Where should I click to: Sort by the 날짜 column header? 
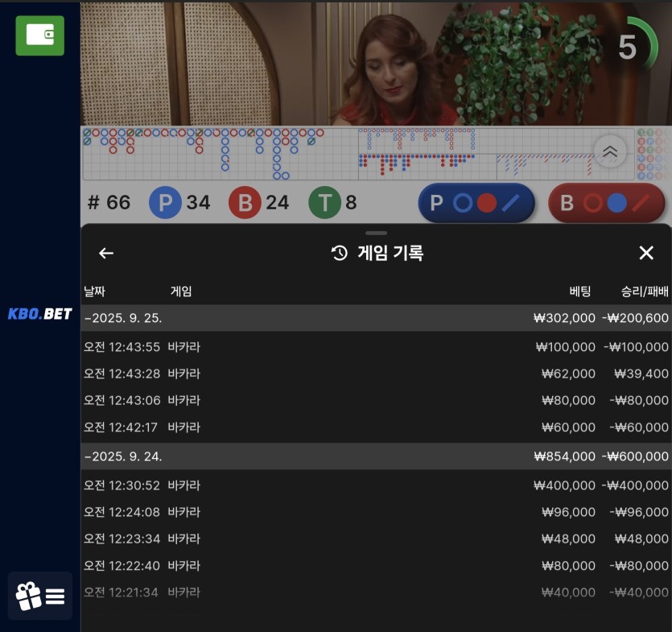pyautogui.click(x=95, y=291)
